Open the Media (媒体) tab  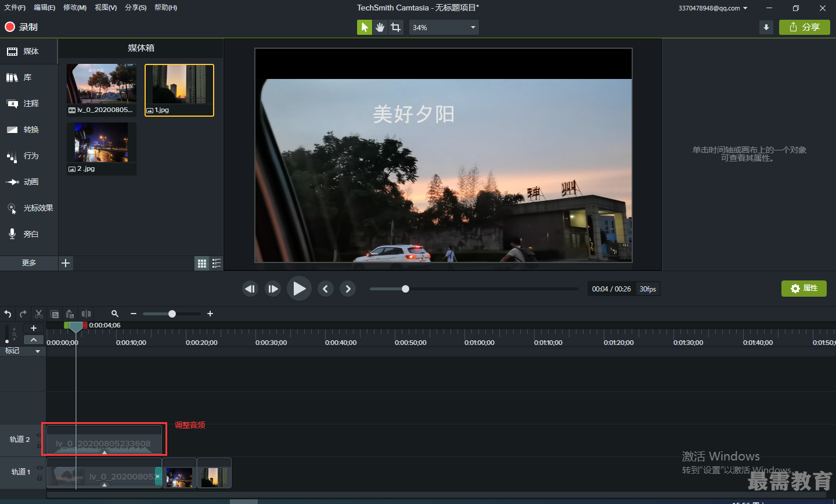click(28, 51)
